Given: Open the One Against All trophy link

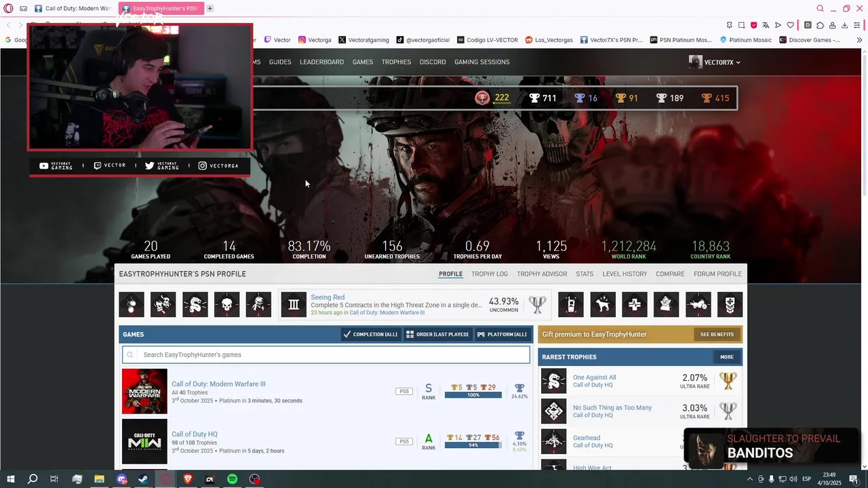Looking at the screenshot, I should (x=595, y=378).
